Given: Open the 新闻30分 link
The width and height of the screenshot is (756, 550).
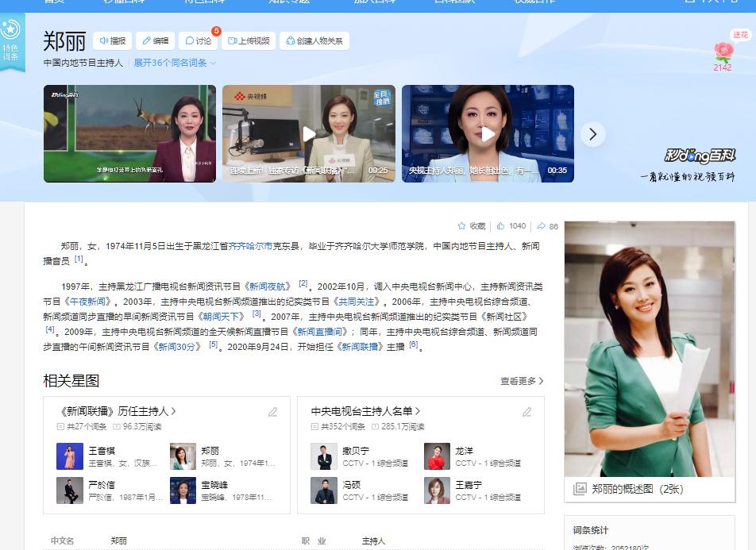Looking at the screenshot, I should click(176, 347).
